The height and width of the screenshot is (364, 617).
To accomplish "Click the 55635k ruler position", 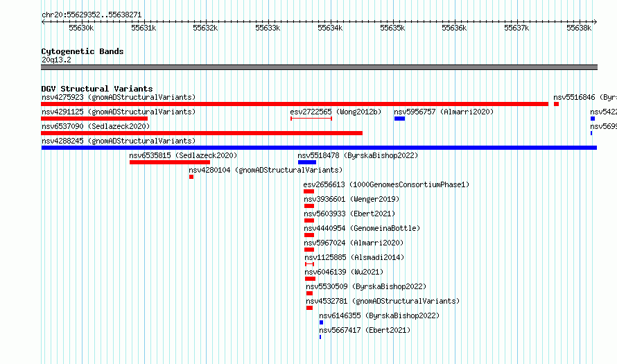I will [x=392, y=28].
